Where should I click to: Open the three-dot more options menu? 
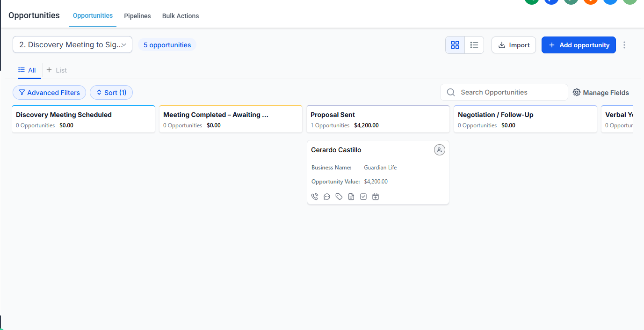[x=624, y=45]
